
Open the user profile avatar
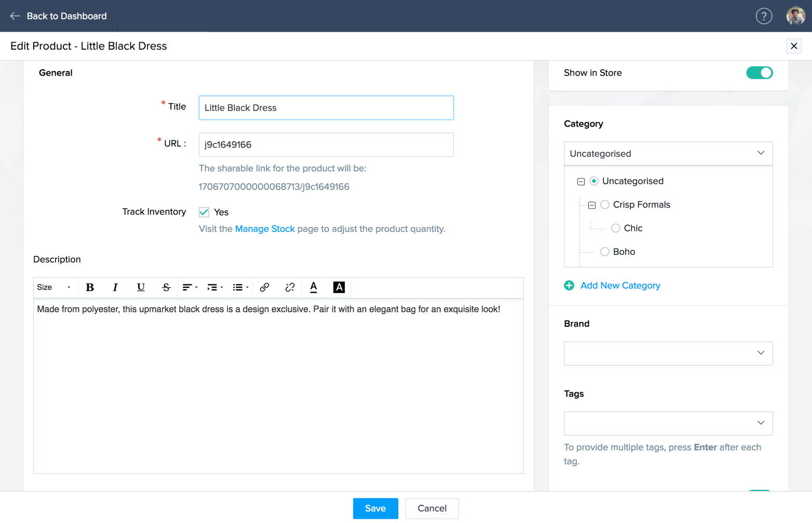coord(795,16)
